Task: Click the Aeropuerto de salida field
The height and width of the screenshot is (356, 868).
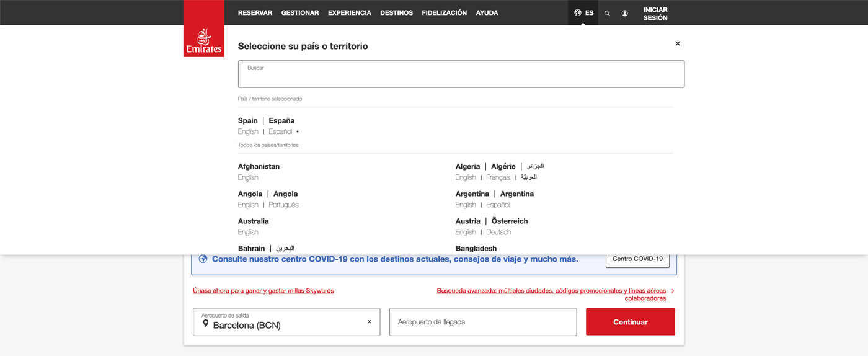Action: [x=286, y=322]
